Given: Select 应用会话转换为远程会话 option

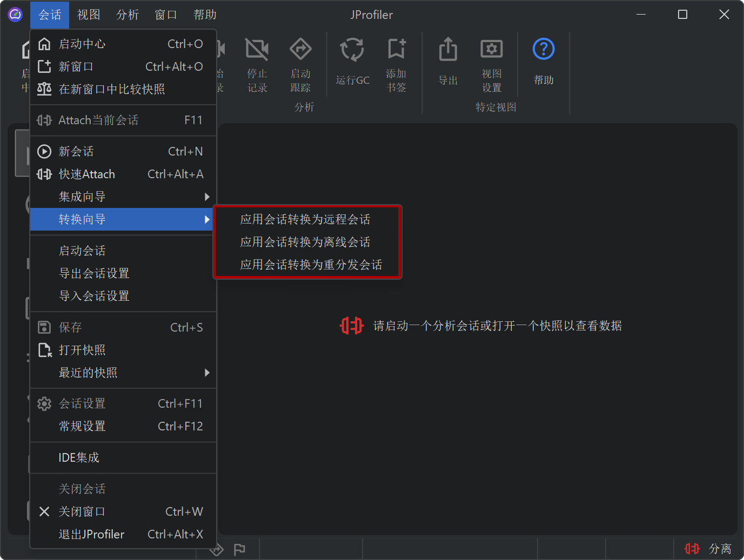Looking at the screenshot, I should click(x=305, y=219).
